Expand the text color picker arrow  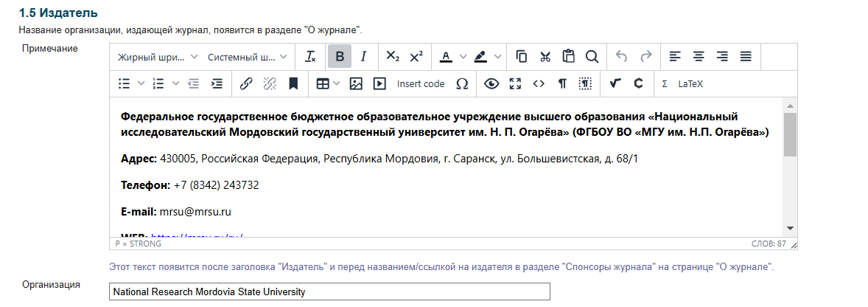(463, 57)
